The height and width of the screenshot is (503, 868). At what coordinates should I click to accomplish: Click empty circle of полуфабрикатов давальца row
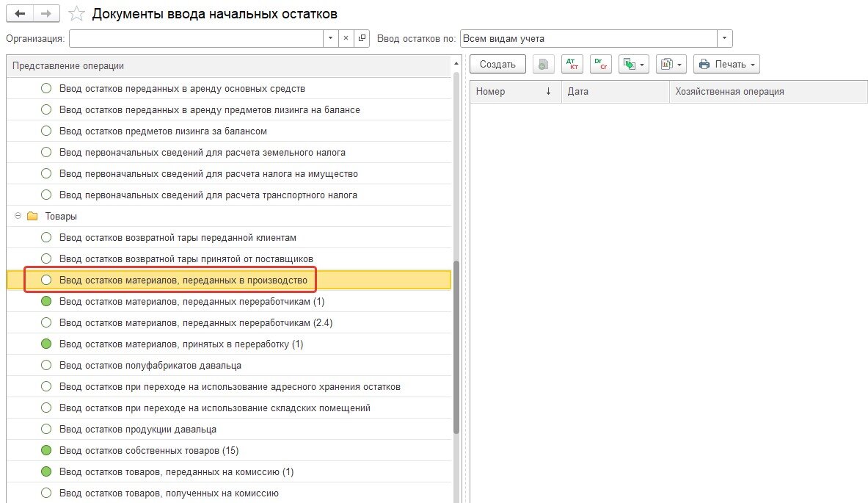[x=46, y=365]
